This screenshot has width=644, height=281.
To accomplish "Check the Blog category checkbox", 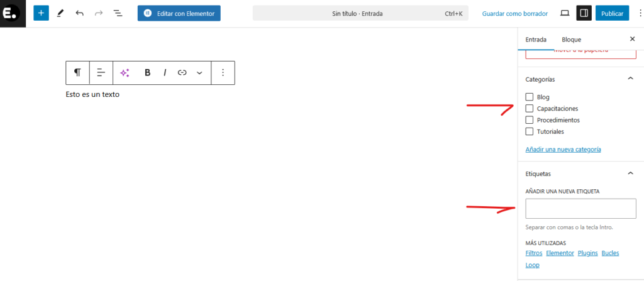I will (x=530, y=97).
